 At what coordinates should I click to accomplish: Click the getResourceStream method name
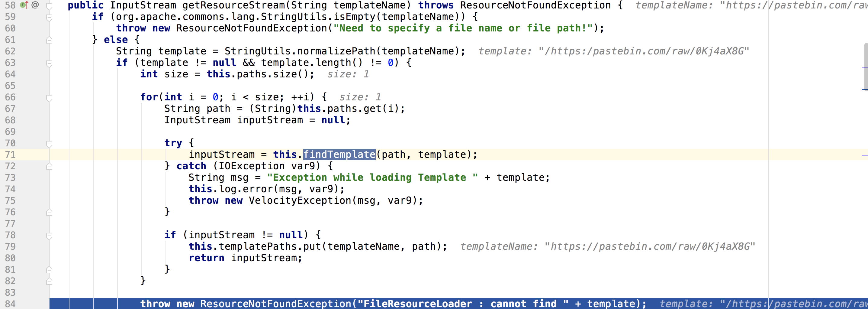click(x=236, y=5)
